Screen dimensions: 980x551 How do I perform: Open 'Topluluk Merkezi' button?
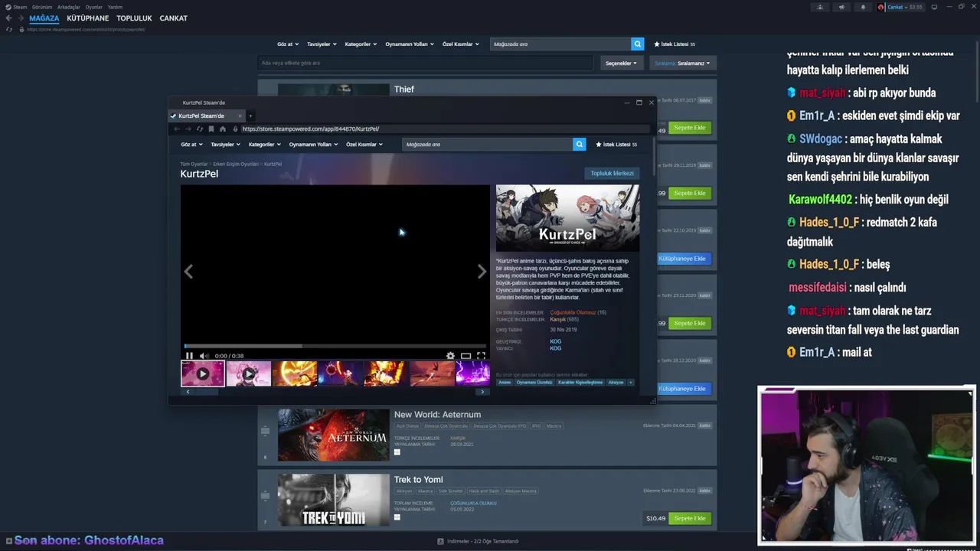tap(612, 173)
